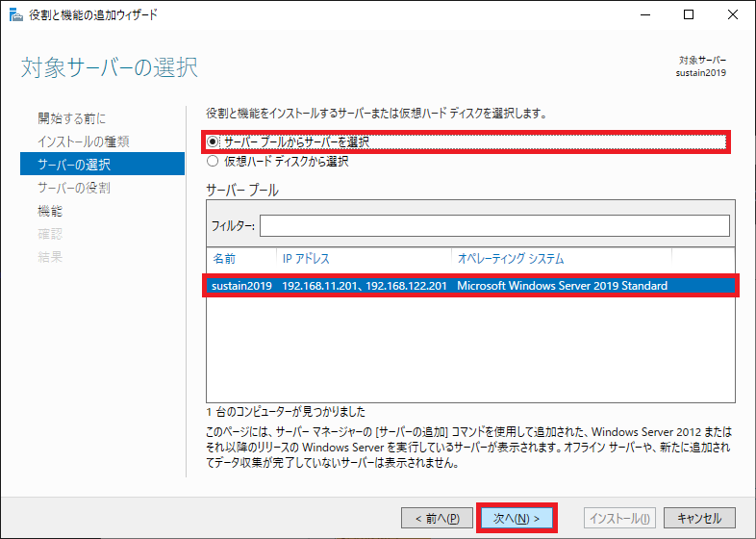Click the 次へ(N) > button

pos(517,518)
